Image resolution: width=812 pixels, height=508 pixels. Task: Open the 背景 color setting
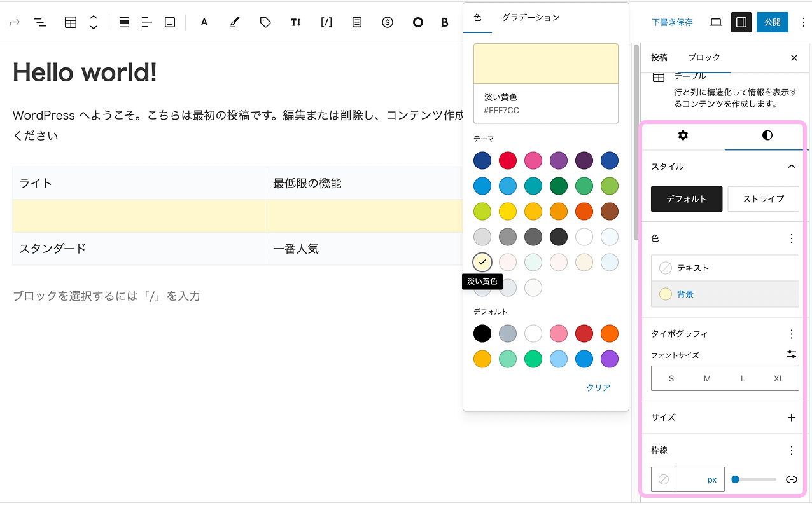(725, 294)
